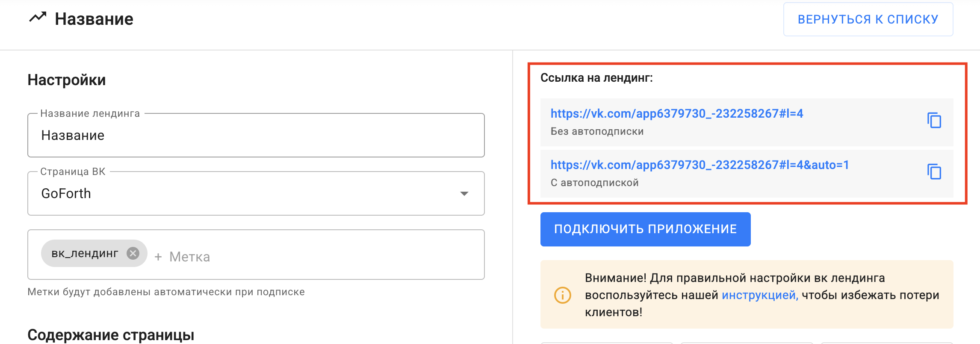The width and height of the screenshot is (980, 344).
Task: Copy the landing link with auto=1
Action: point(934,172)
